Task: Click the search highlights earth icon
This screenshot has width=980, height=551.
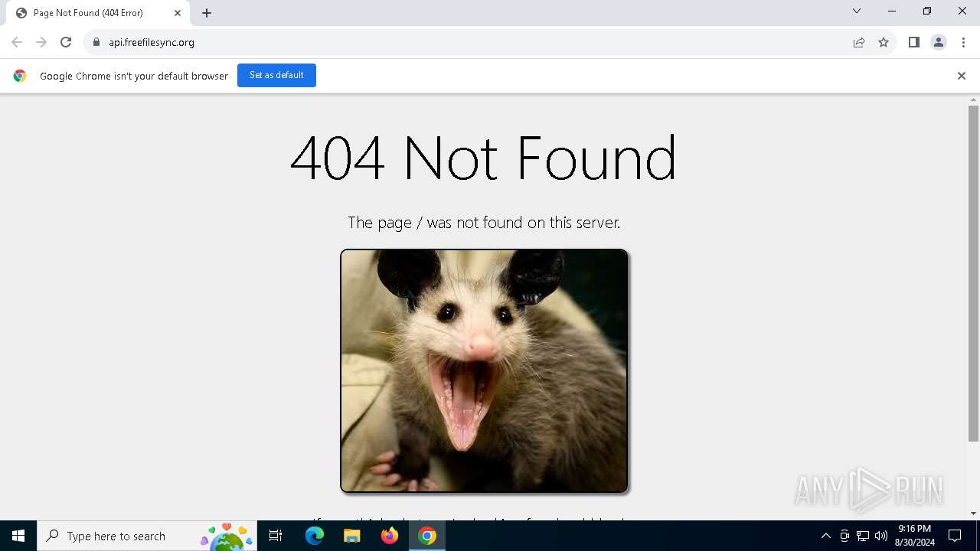Action: [x=227, y=536]
